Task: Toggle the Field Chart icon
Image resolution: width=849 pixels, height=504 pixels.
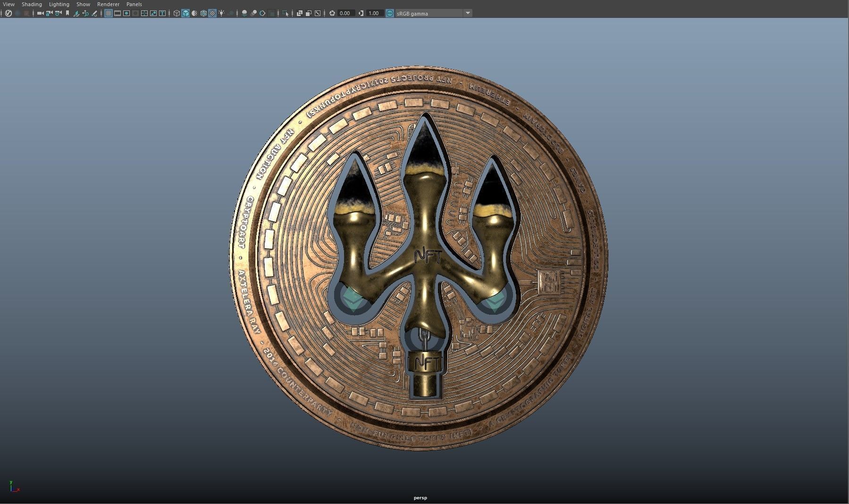Action: click(144, 13)
